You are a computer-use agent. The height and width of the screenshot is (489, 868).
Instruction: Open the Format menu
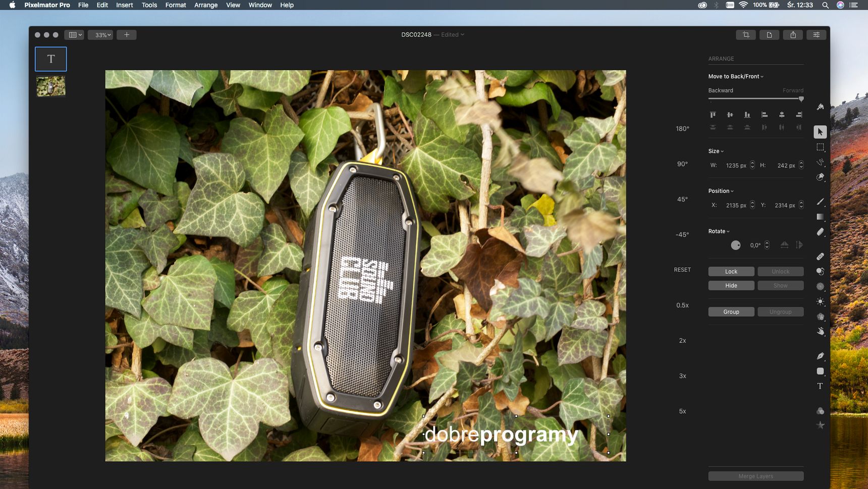(176, 5)
